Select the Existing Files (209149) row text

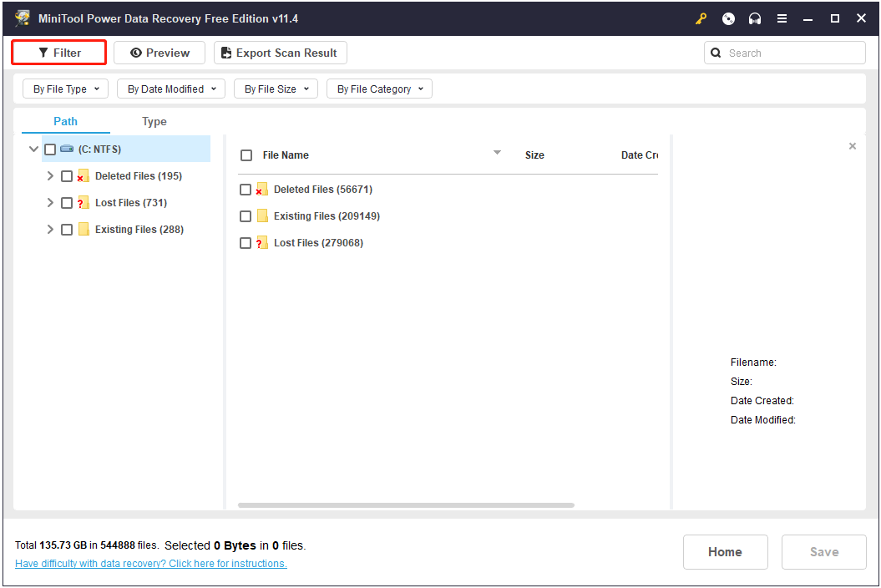pos(327,215)
